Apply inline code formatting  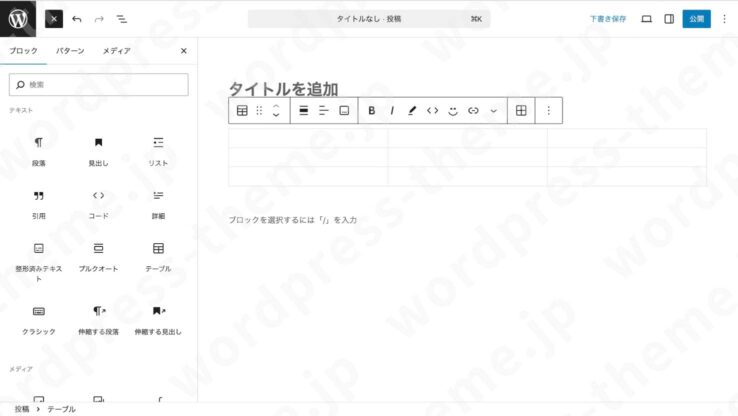[x=433, y=111]
